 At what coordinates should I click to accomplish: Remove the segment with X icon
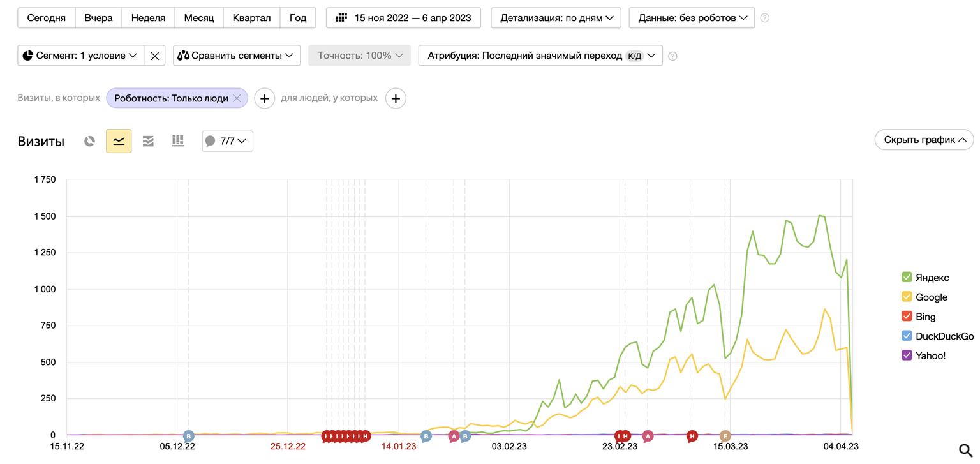(154, 56)
